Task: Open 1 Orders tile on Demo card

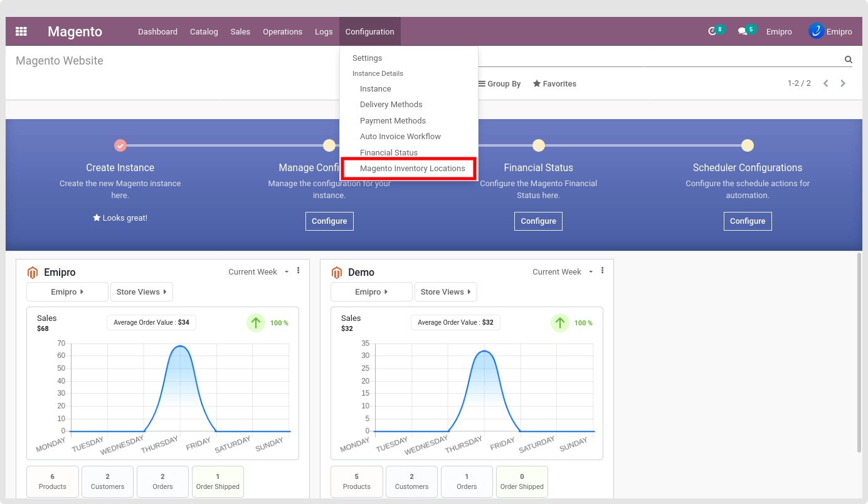Action: 467,481
